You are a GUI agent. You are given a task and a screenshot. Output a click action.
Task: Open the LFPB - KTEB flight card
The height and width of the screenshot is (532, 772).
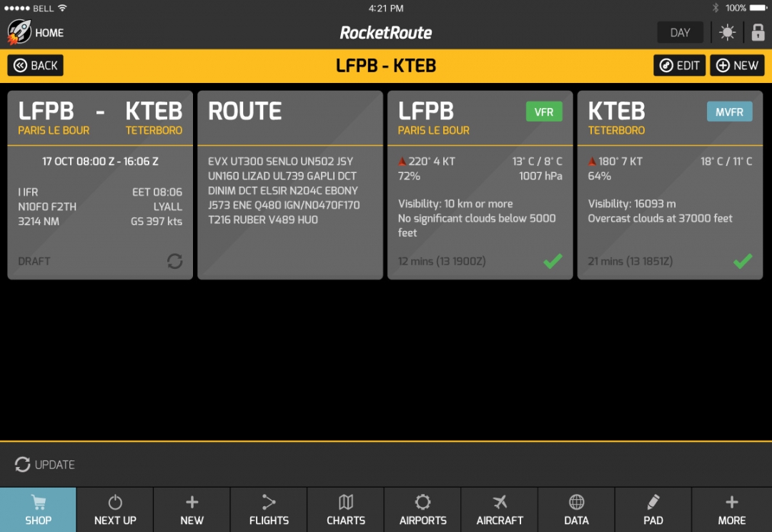[x=100, y=185]
